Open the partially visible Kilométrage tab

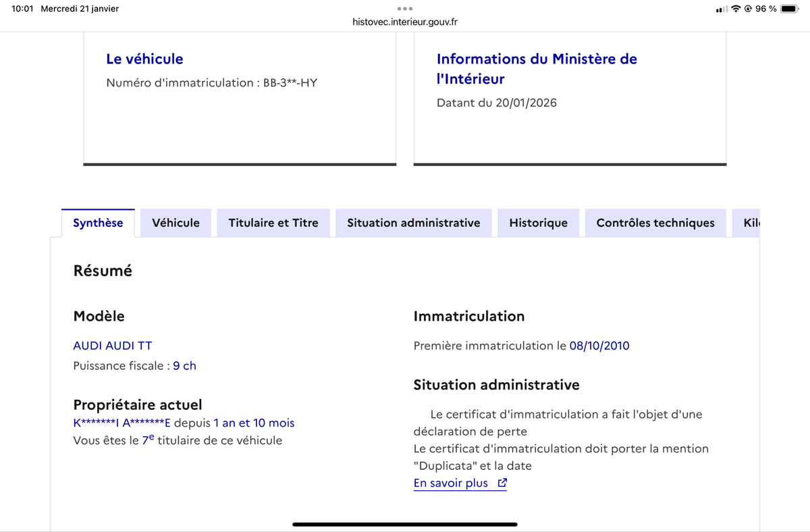[x=747, y=223]
